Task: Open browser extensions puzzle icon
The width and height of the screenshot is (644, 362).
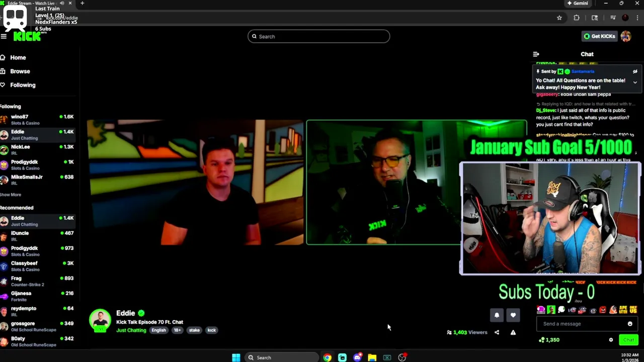Action: point(577,18)
